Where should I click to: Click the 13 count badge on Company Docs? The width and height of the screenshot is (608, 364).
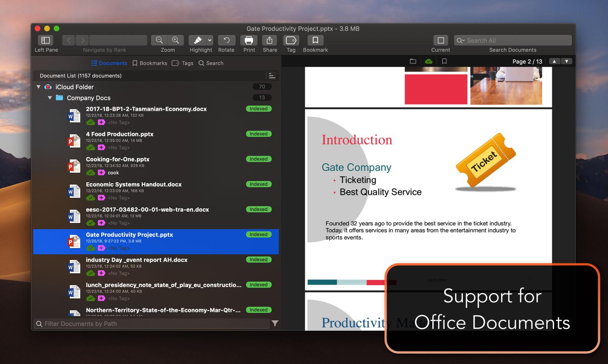pos(262,98)
